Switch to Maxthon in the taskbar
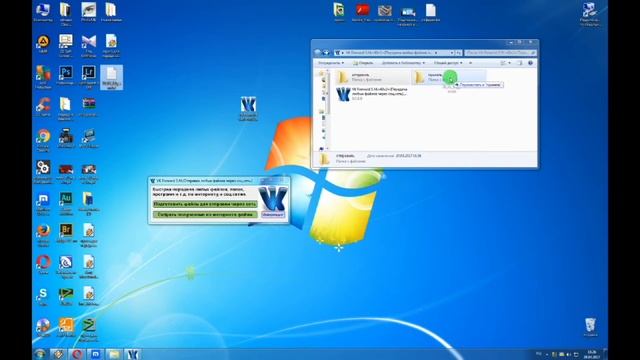The height and width of the screenshot is (360, 640). pos(95,354)
